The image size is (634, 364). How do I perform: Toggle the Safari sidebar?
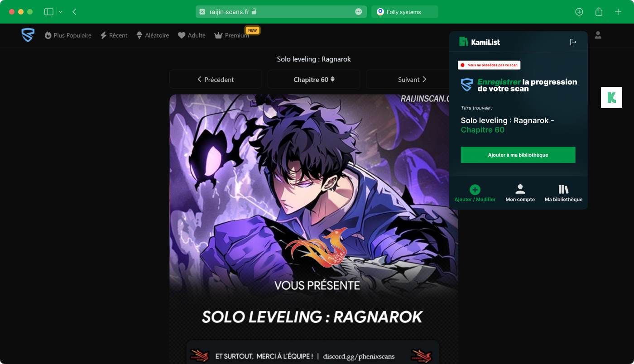pyautogui.click(x=49, y=12)
